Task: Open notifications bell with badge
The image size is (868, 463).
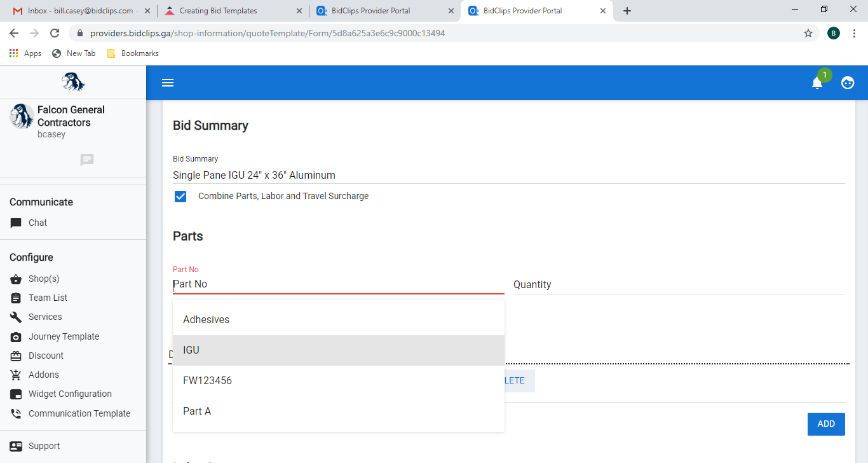Action: pyautogui.click(x=818, y=83)
